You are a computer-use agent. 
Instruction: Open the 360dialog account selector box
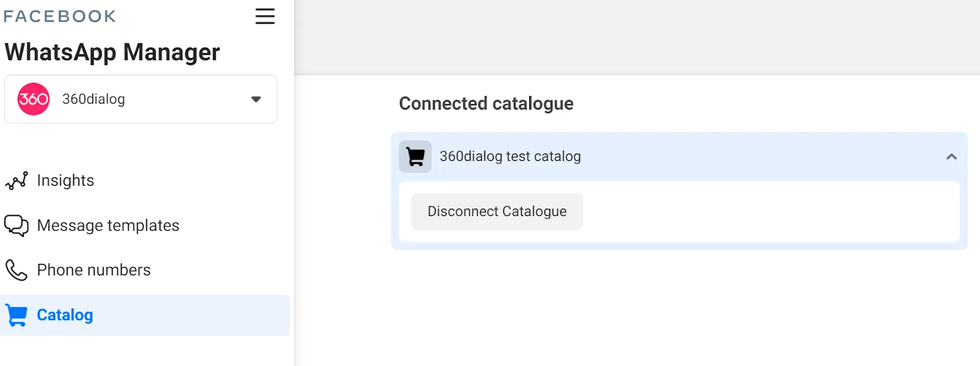tap(141, 99)
